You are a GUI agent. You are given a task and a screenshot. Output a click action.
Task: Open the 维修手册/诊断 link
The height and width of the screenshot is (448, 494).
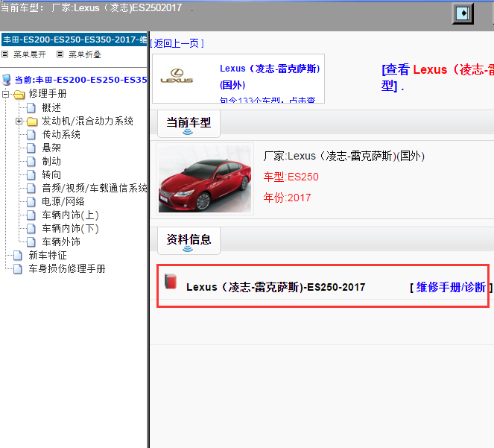tap(451, 287)
